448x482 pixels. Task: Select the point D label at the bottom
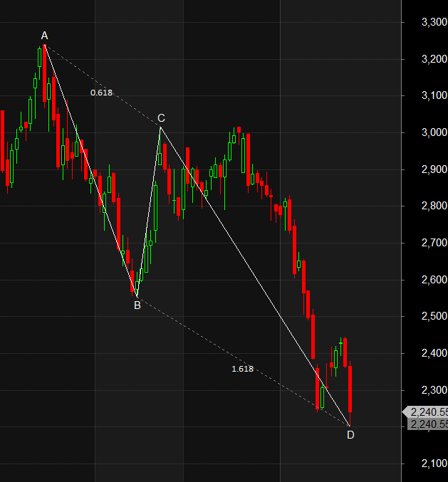click(x=350, y=434)
